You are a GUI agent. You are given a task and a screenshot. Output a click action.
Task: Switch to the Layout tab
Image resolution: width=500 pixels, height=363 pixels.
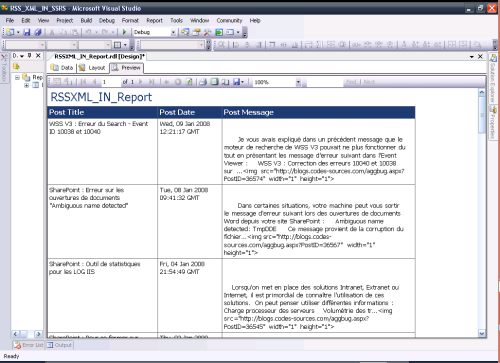tap(92, 68)
